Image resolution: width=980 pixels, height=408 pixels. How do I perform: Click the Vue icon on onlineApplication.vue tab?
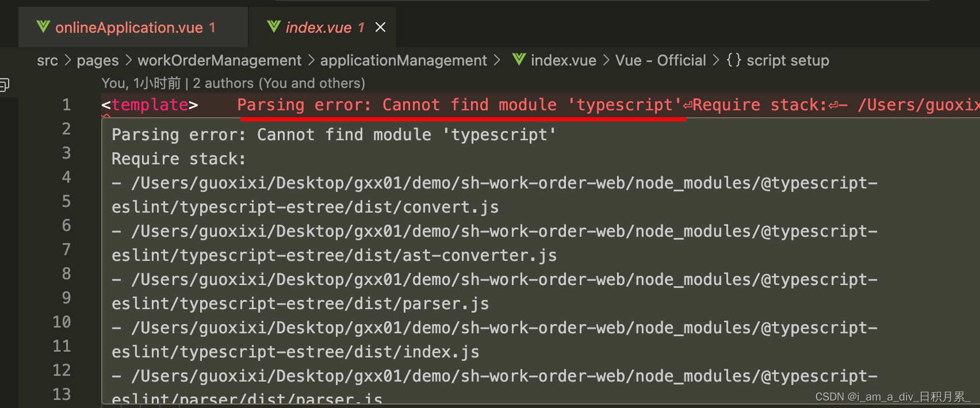tap(43, 26)
